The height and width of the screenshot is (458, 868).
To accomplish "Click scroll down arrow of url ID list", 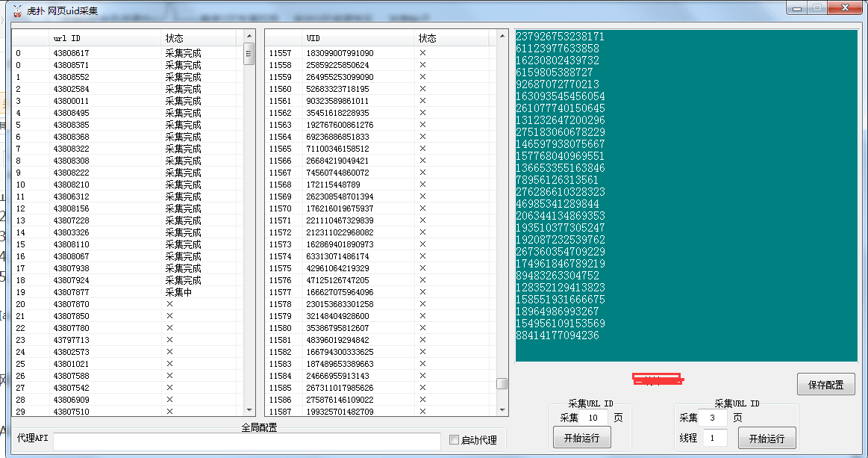I will (x=249, y=410).
